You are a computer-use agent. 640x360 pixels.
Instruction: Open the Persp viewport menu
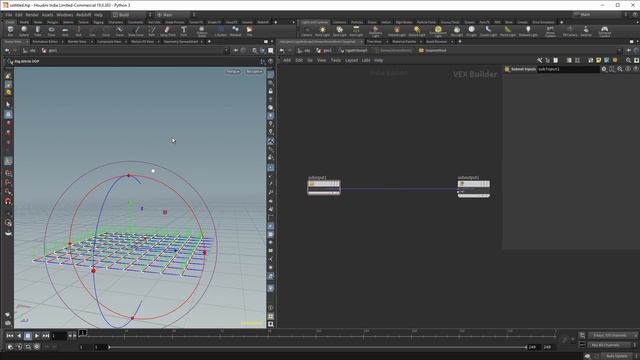233,71
